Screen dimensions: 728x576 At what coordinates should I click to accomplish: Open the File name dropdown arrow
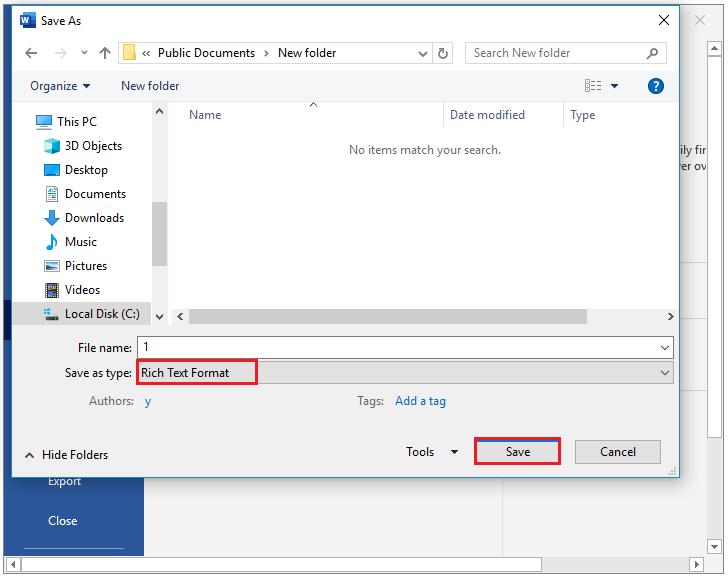[x=665, y=348]
